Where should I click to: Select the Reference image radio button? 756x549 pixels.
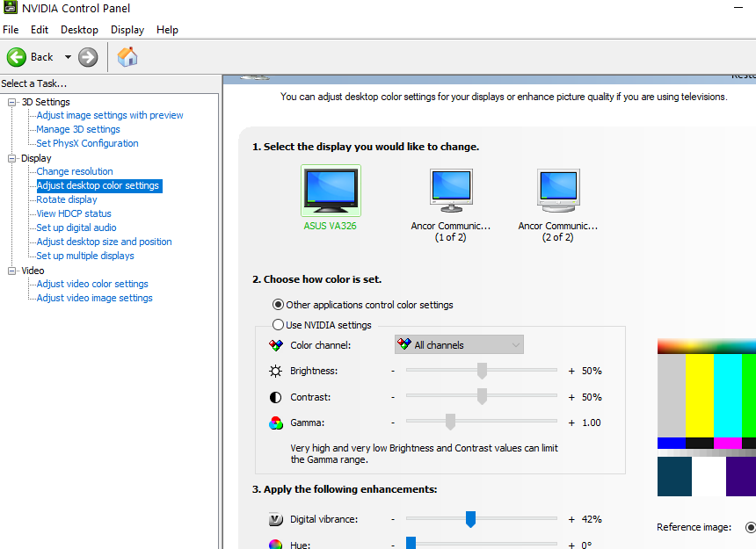[750, 527]
